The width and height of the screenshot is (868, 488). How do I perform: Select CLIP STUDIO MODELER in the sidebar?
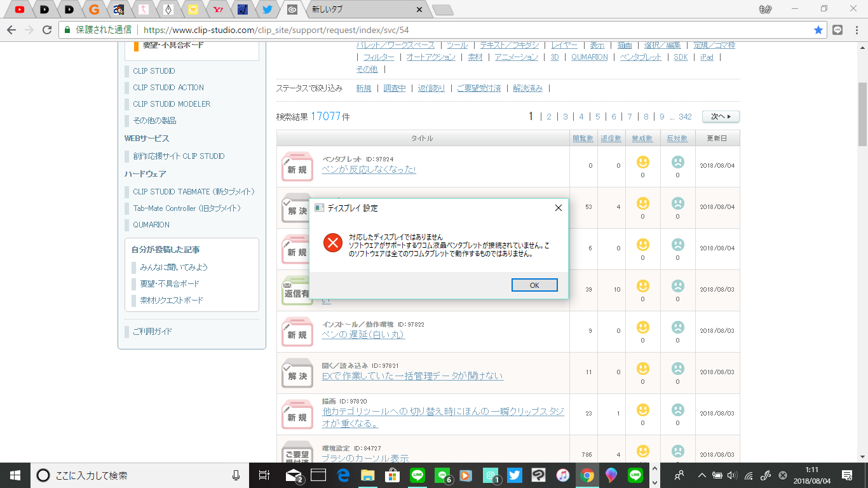tap(172, 104)
